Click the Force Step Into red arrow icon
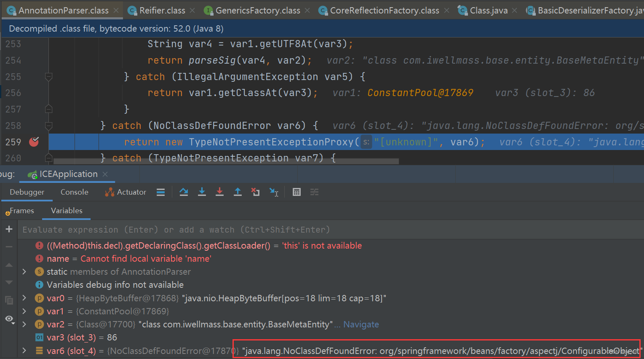 219,192
